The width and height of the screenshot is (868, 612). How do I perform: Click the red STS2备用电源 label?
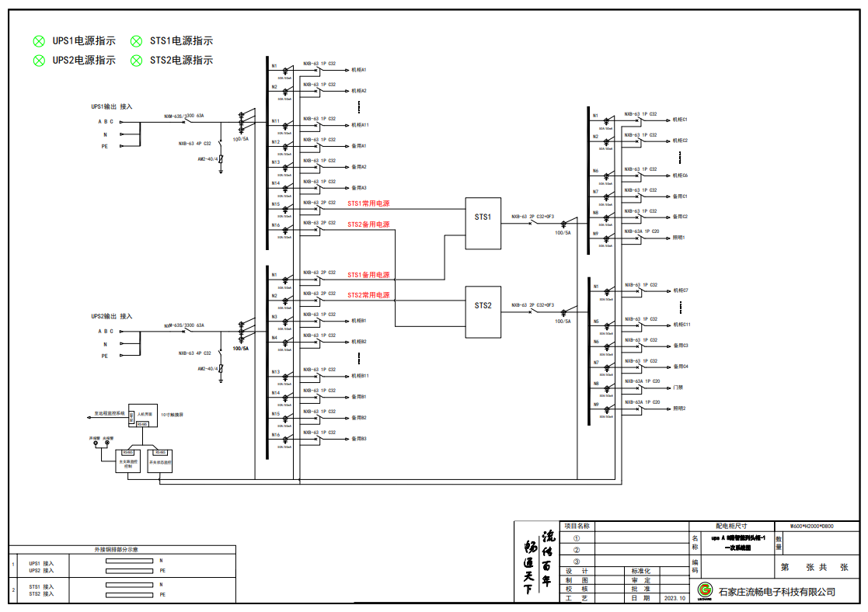point(368,224)
